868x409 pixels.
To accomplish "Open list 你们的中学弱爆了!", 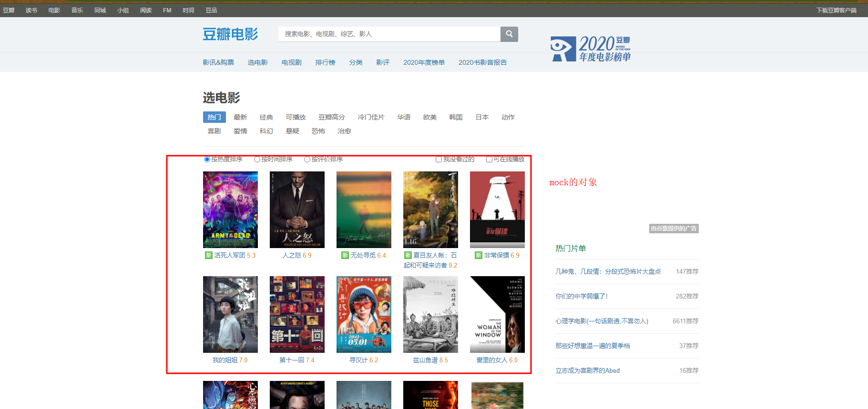I will pos(582,296).
